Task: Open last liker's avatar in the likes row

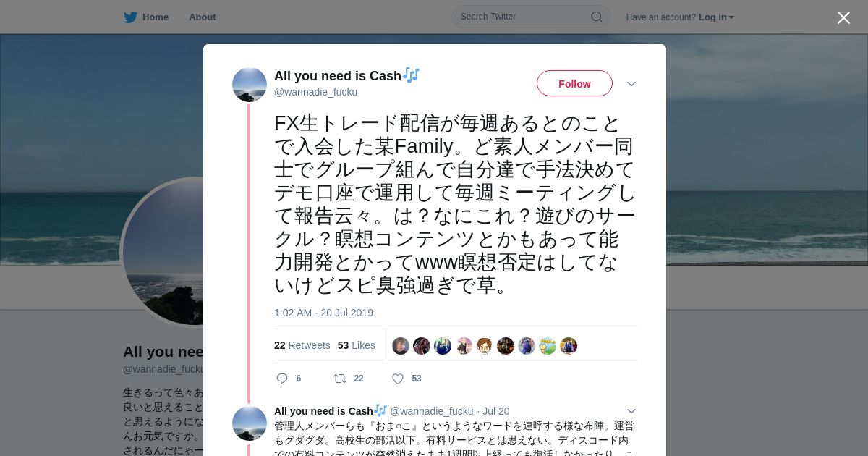Action: coord(569,346)
